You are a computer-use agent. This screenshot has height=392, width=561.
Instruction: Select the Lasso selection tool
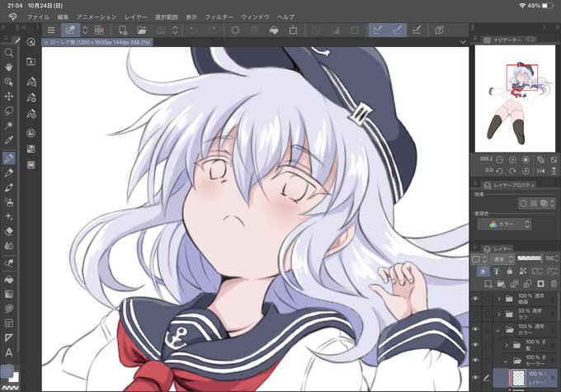(x=9, y=111)
